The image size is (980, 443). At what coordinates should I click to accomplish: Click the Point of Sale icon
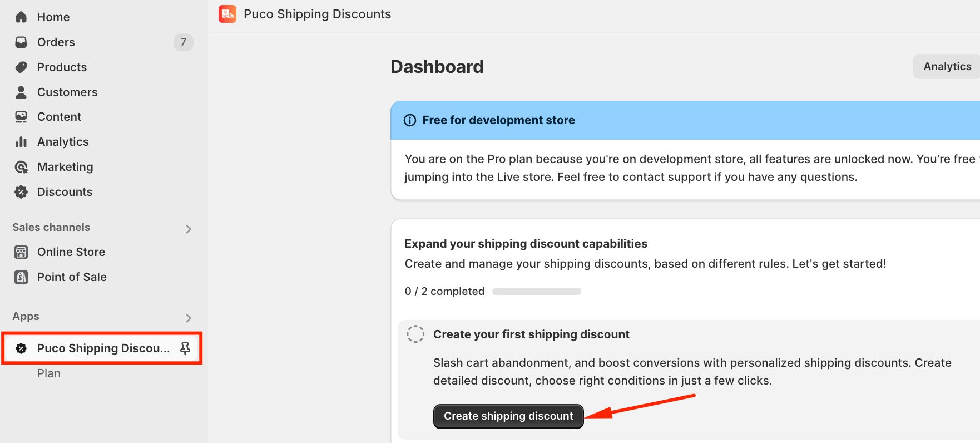tap(21, 277)
